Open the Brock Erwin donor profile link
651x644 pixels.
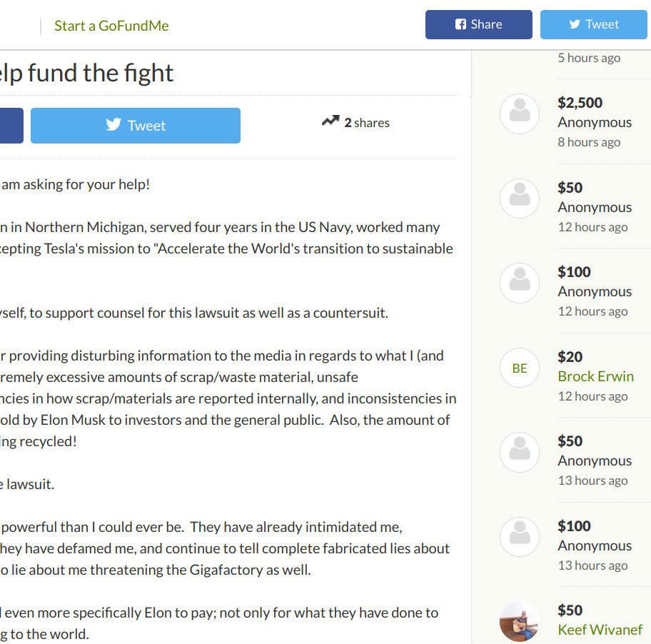595,376
